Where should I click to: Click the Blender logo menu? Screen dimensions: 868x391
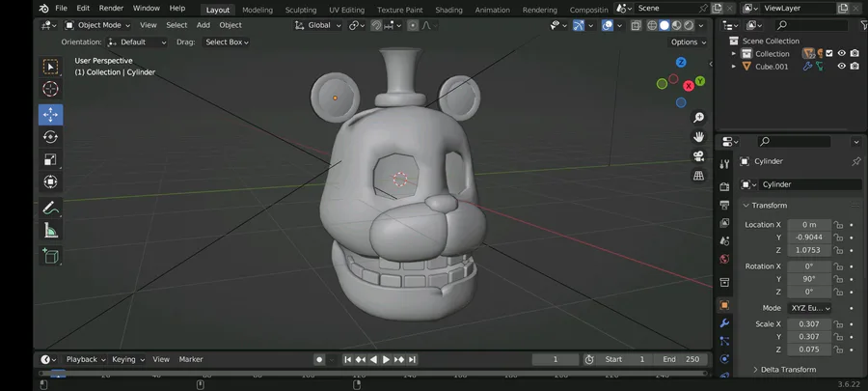[43, 9]
